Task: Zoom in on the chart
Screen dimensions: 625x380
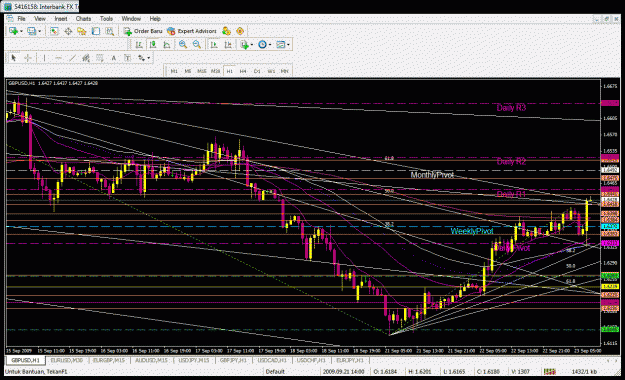Action: point(183,45)
